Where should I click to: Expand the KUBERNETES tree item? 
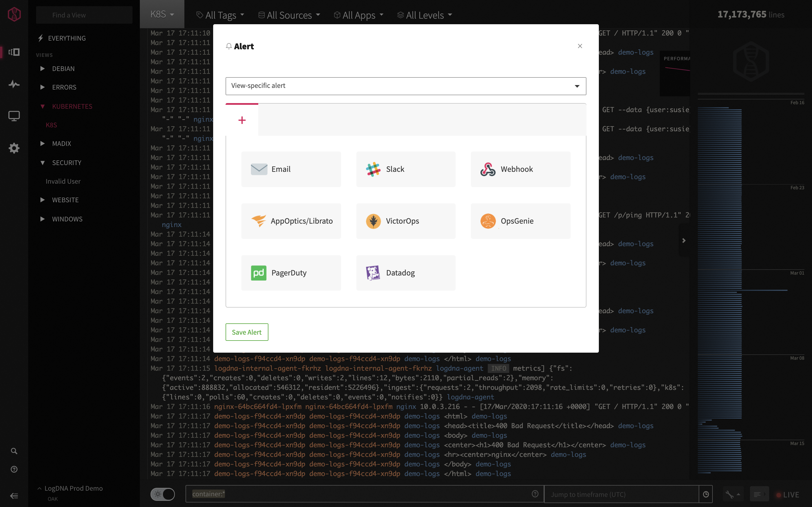point(41,106)
